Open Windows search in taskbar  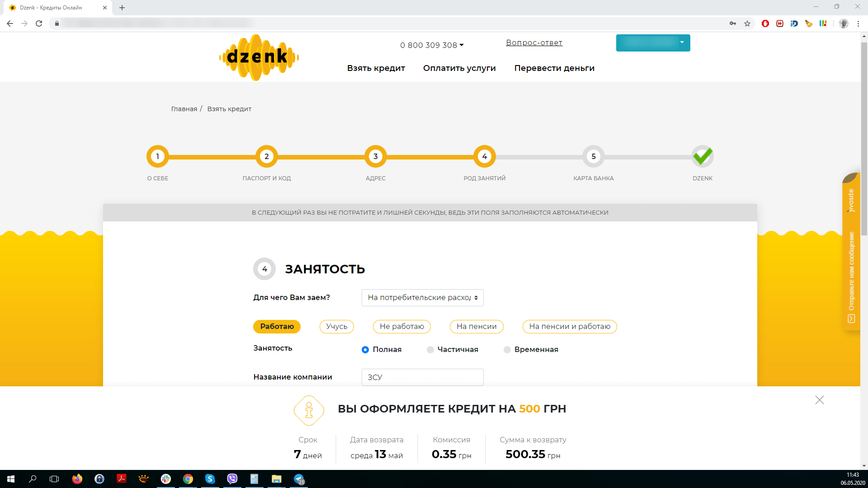coord(33,479)
